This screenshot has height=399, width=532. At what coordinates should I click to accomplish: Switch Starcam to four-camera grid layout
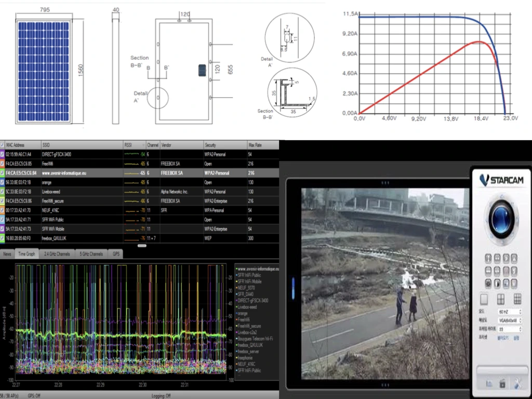500,299
